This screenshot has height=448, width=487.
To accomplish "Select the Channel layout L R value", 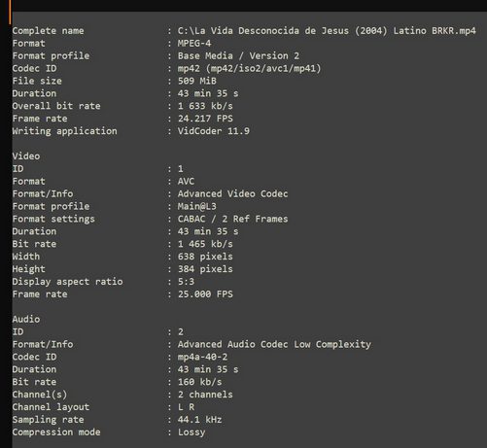I will coord(186,407).
